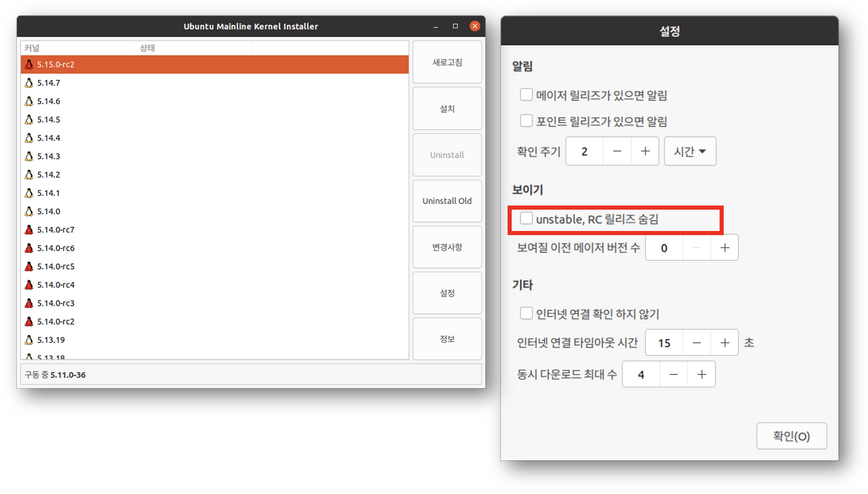Decrease the 확인 주기 value

click(x=616, y=151)
